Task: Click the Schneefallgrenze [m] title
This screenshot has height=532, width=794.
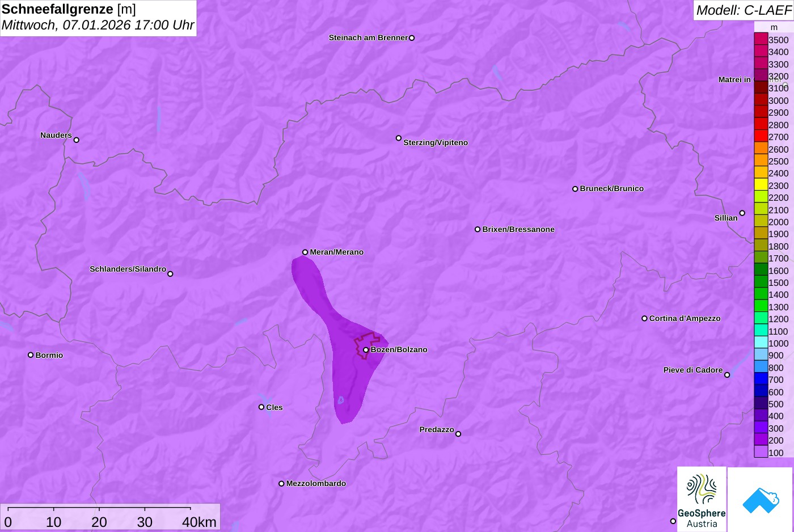Action: click(69, 9)
